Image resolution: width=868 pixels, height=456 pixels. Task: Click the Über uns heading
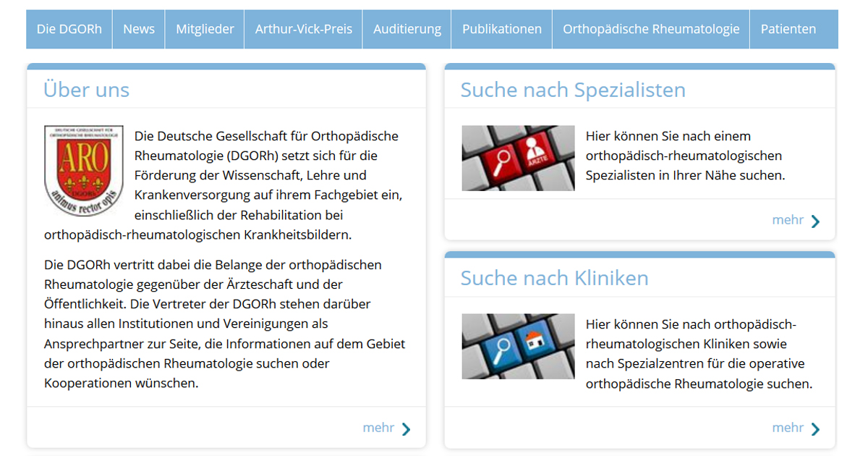[86, 90]
